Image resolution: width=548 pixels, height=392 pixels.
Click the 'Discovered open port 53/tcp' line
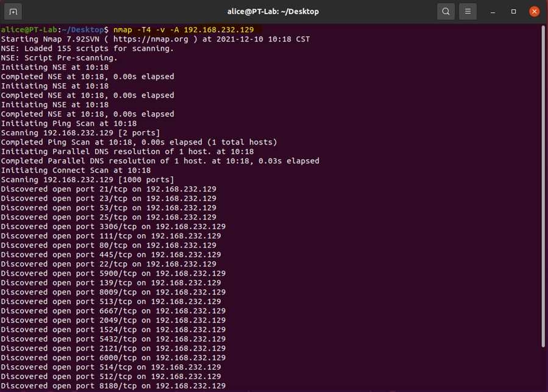(109, 208)
